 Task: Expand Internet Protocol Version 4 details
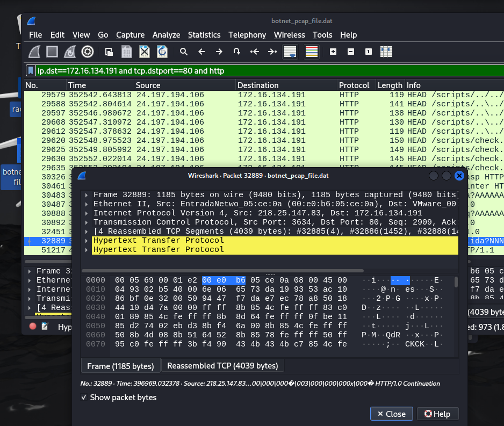click(87, 213)
